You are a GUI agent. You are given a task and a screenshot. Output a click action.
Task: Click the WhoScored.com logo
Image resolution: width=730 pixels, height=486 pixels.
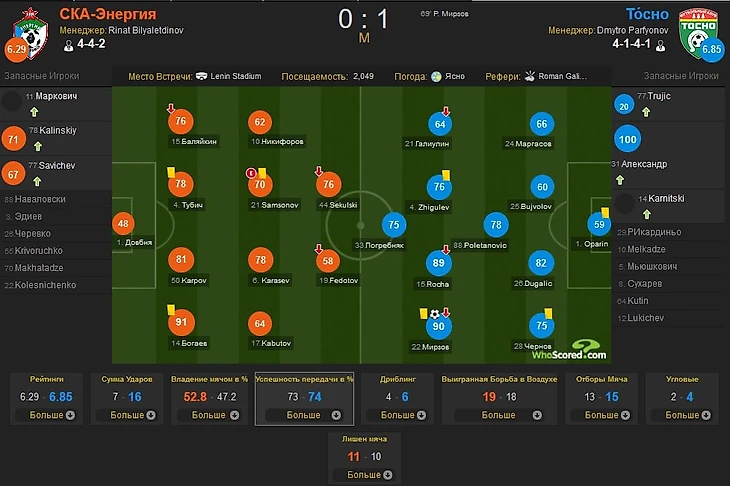point(568,350)
